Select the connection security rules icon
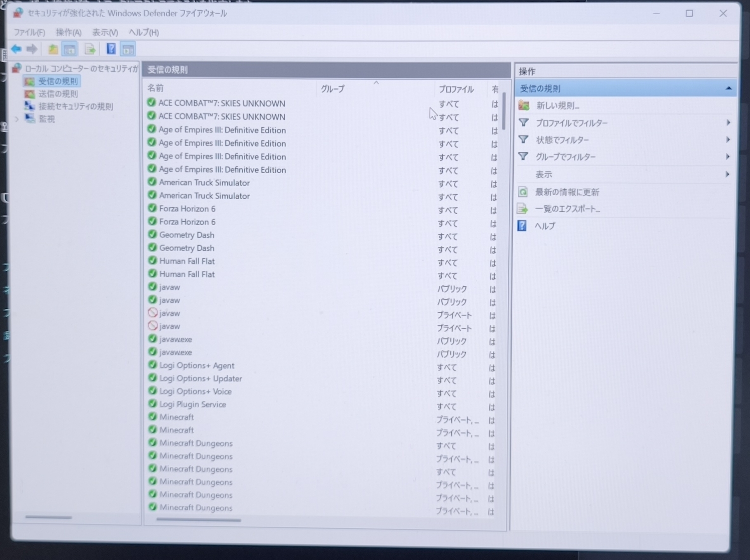The width and height of the screenshot is (750, 560). pyautogui.click(x=29, y=106)
